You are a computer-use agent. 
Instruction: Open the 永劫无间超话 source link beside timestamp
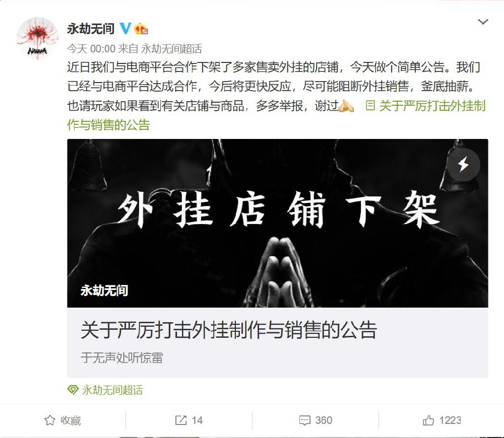coord(171,49)
